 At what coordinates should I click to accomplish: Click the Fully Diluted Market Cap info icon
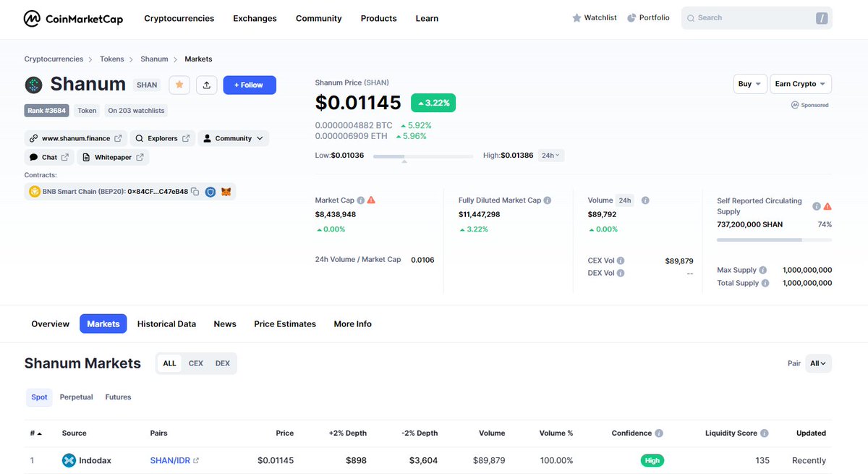(x=548, y=200)
